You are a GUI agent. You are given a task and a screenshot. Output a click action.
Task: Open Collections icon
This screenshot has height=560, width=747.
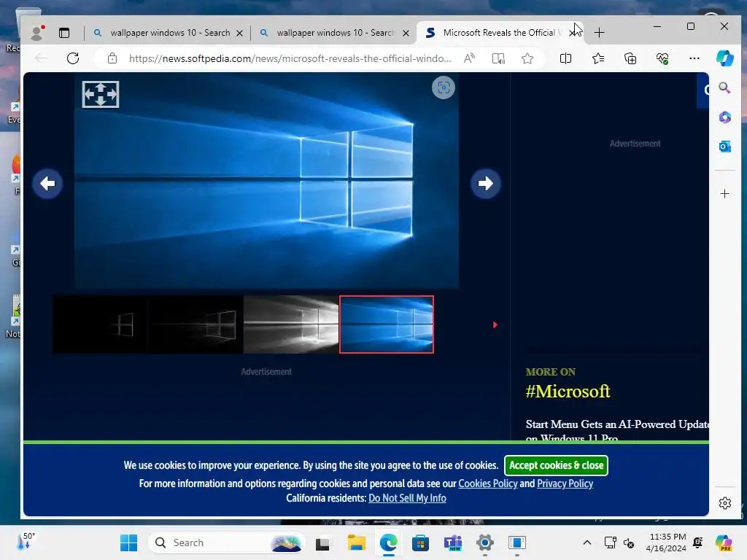click(x=630, y=58)
